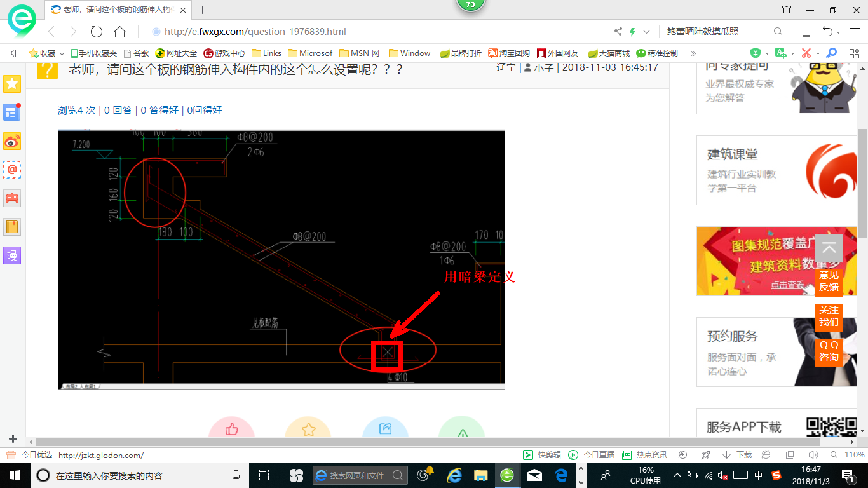This screenshot has width=868, height=488.
Task: Click the 关注我们 follow button
Action: click(829, 316)
